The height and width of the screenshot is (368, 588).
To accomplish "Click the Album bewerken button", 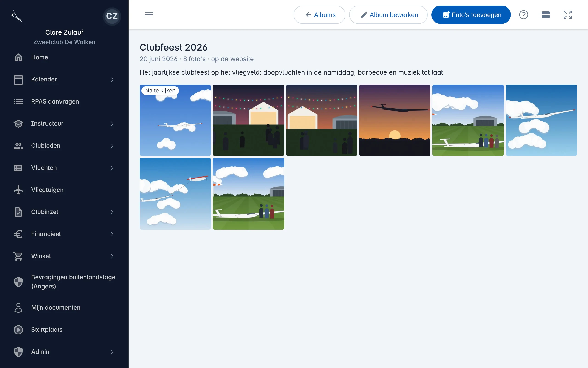I will point(388,15).
